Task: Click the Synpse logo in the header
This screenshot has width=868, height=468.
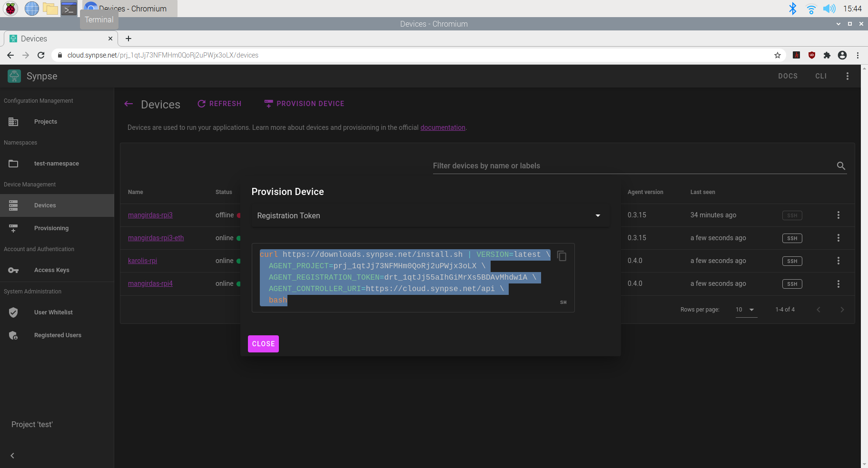Action: click(x=14, y=76)
